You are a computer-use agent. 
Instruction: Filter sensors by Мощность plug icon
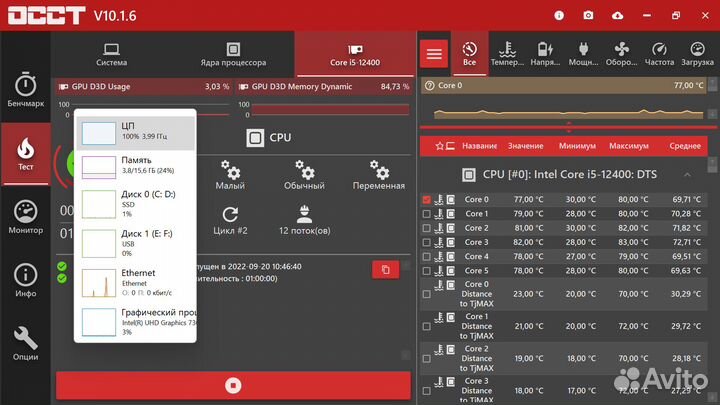(x=583, y=54)
